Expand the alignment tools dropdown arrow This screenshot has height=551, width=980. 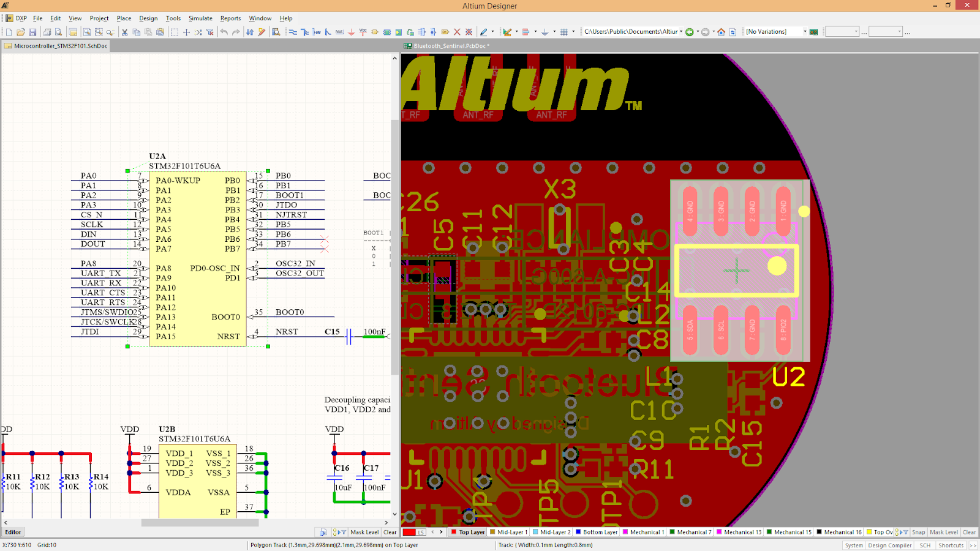[x=535, y=32]
